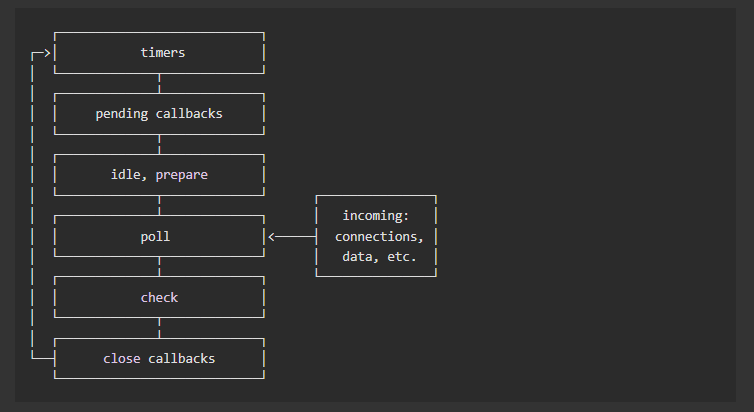Image resolution: width=754 pixels, height=412 pixels.
Task: Select the "pending callbacks" phase text
Action: 159,114
